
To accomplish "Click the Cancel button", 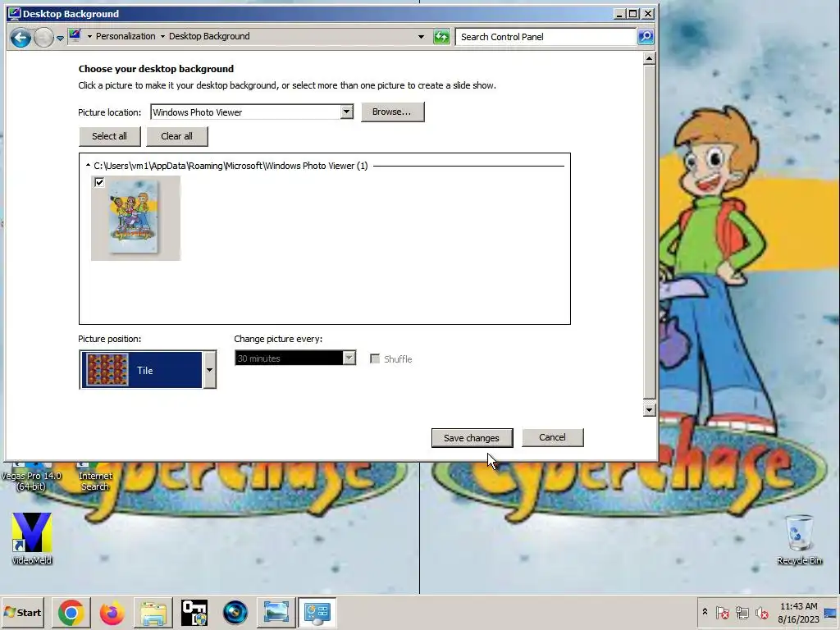I will click(552, 437).
